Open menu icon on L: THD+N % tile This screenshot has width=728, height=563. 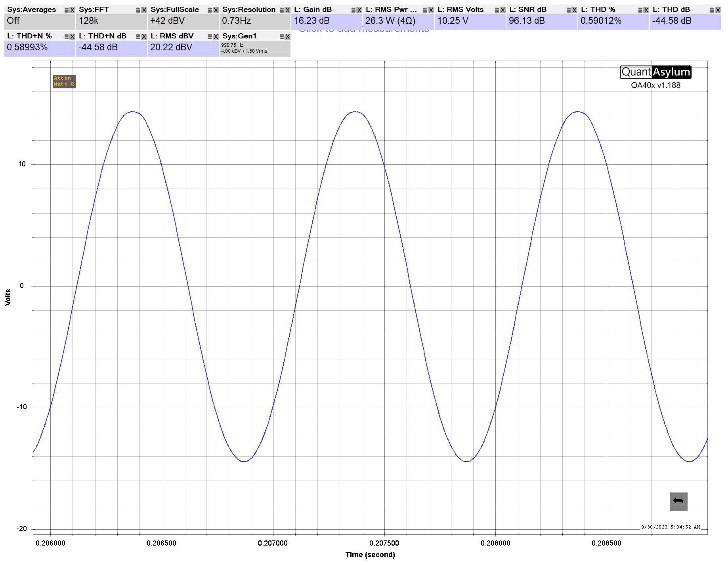coord(67,36)
